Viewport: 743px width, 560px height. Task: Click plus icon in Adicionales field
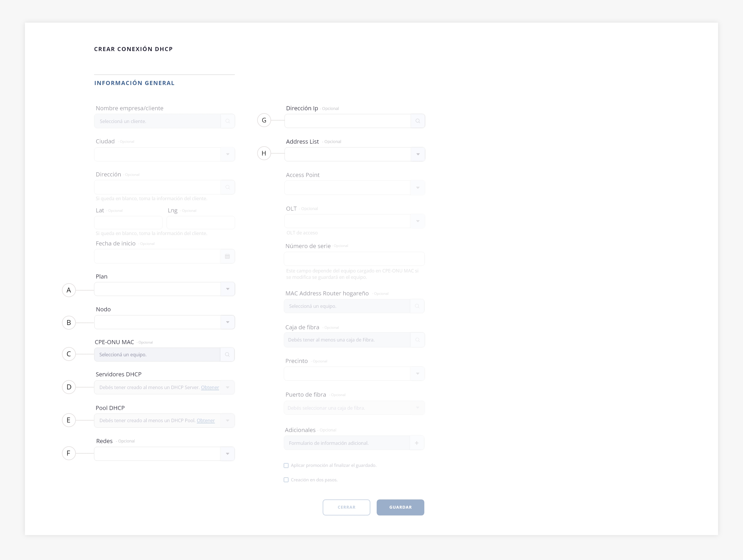click(417, 443)
